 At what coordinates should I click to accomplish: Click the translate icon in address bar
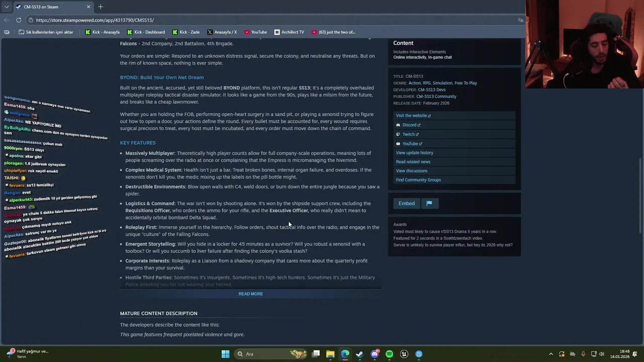(520, 20)
